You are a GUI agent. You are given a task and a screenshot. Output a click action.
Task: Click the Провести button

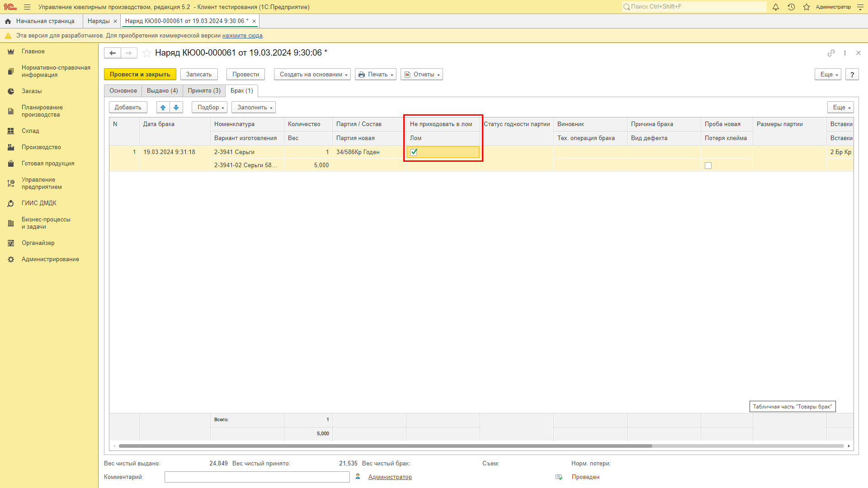tap(245, 75)
